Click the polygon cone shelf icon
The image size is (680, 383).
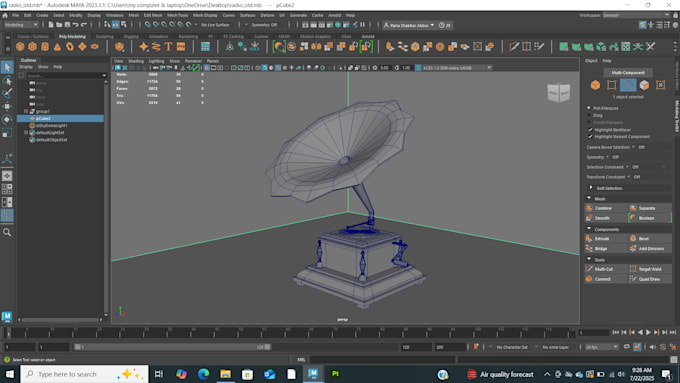click(x=57, y=46)
